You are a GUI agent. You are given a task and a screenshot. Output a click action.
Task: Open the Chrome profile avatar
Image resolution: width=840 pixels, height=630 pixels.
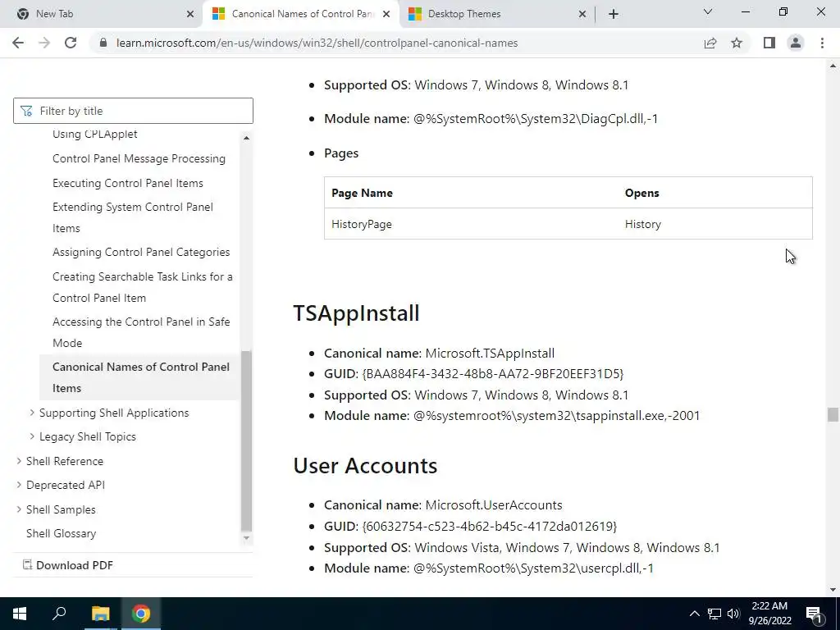(x=796, y=43)
